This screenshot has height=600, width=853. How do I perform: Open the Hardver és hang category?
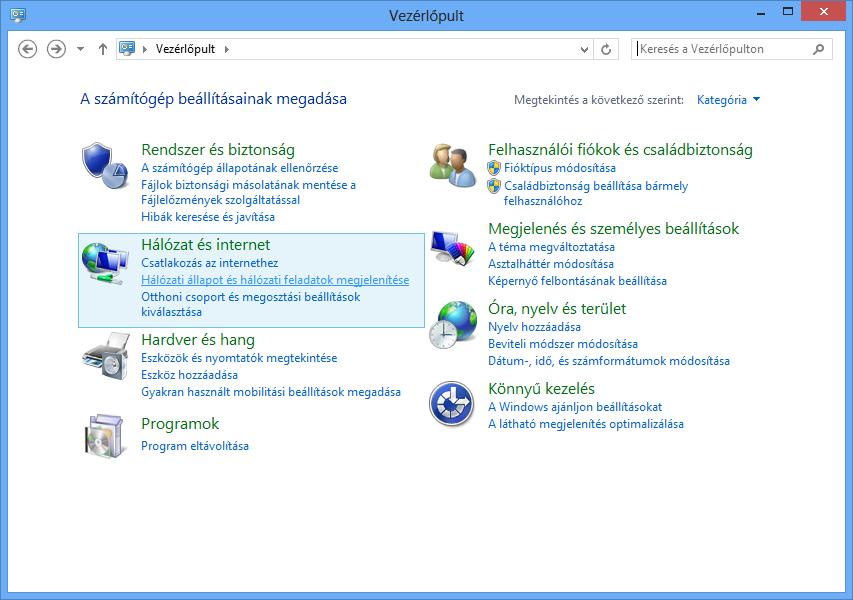click(x=197, y=340)
